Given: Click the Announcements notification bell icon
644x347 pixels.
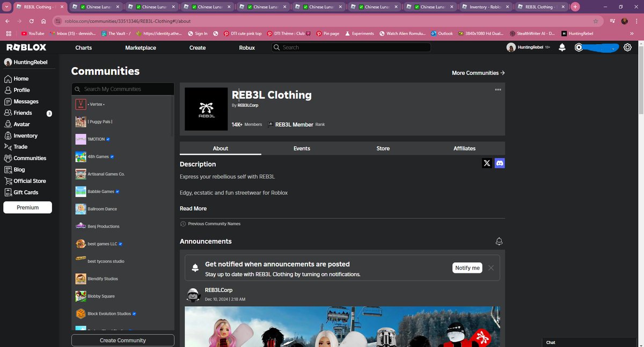Looking at the screenshot, I should click(x=499, y=242).
